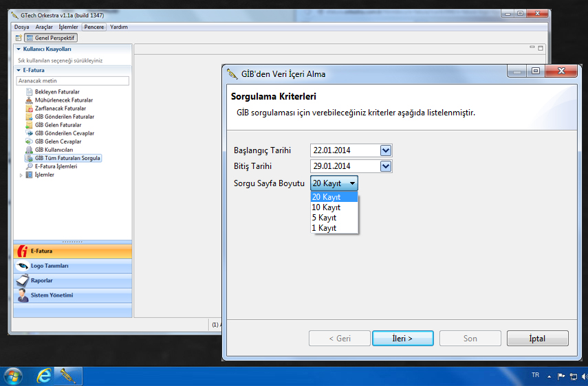Screen dimensions: 588x386
Task: Collapse the Kullanıcı Kısayolları section
Action: pyautogui.click(x=19, y=49)
